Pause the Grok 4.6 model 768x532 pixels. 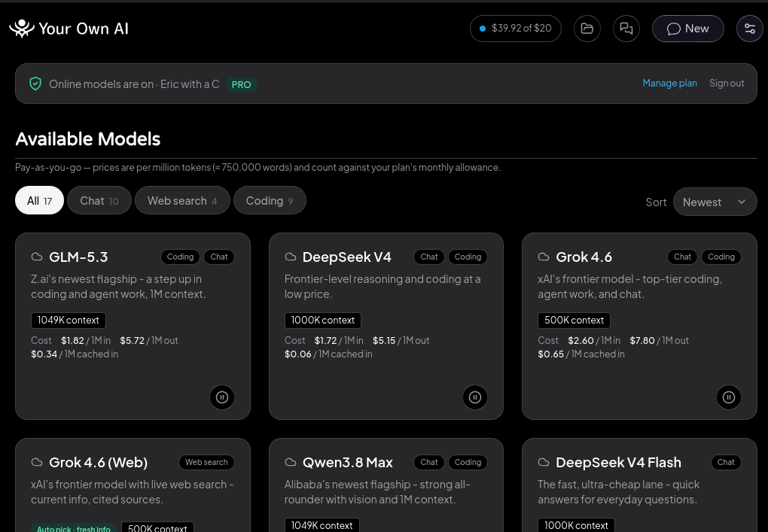pos(728,397)
